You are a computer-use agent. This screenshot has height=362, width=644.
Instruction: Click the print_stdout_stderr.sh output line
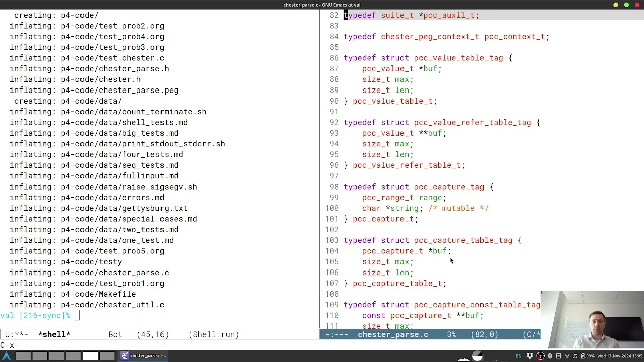click(x=117, y=144)
